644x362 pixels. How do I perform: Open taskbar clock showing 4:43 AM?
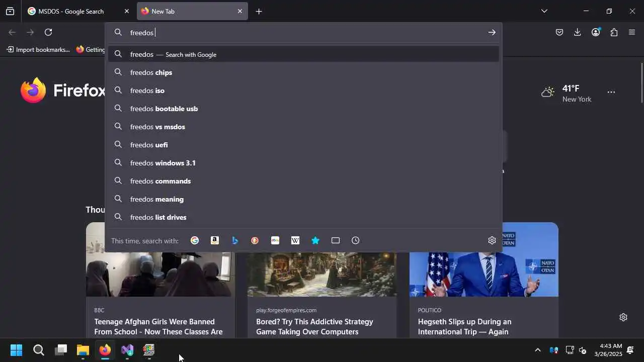[608, 350]
